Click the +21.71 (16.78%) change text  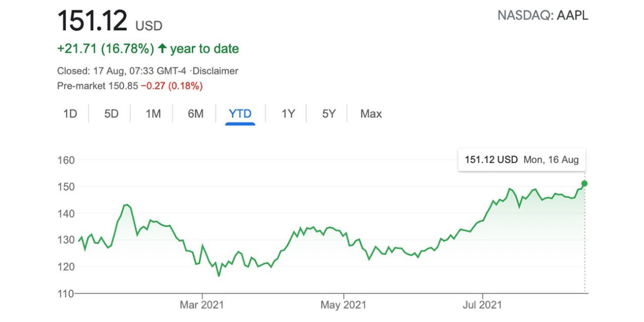click(106, 49)
